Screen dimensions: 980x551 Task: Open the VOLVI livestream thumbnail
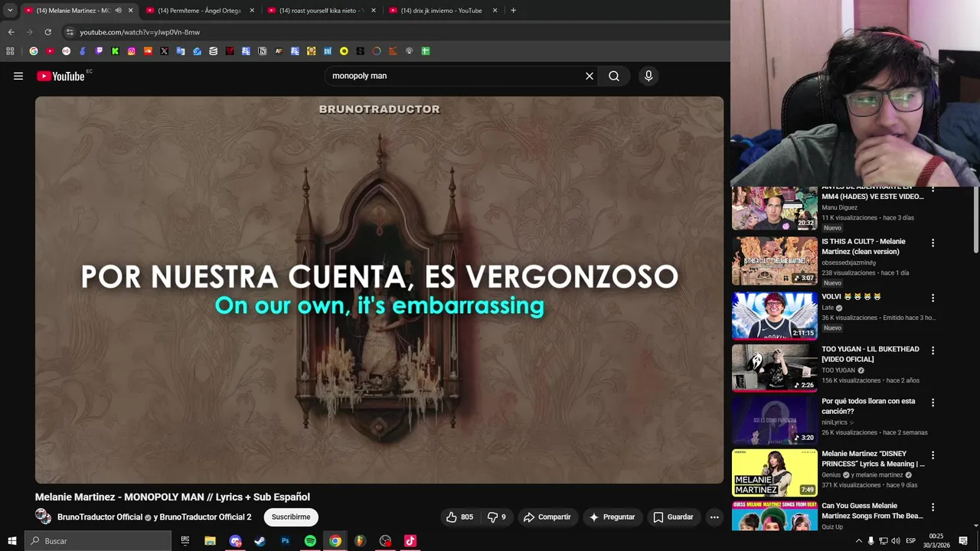(775, 315)
